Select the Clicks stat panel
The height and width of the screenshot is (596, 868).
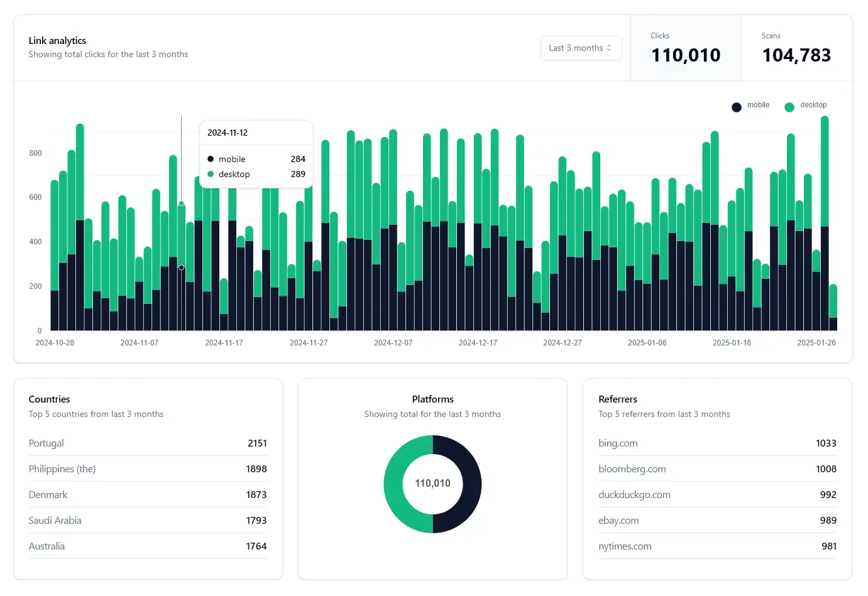685,48
